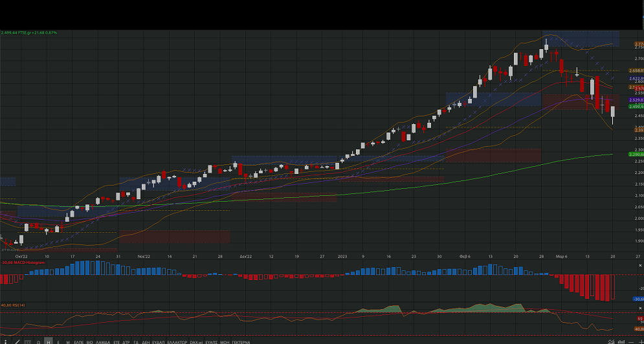Click the Οκτ'22 date axis label
Screen dimensions: 644x344
[21, 256]
